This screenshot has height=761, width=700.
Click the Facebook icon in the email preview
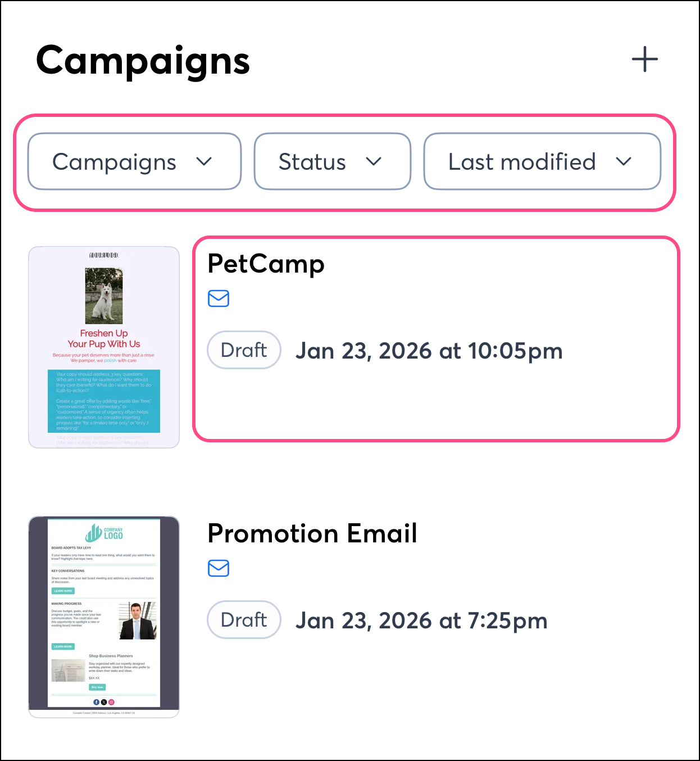pyautogui.click(x=96, y=702)
